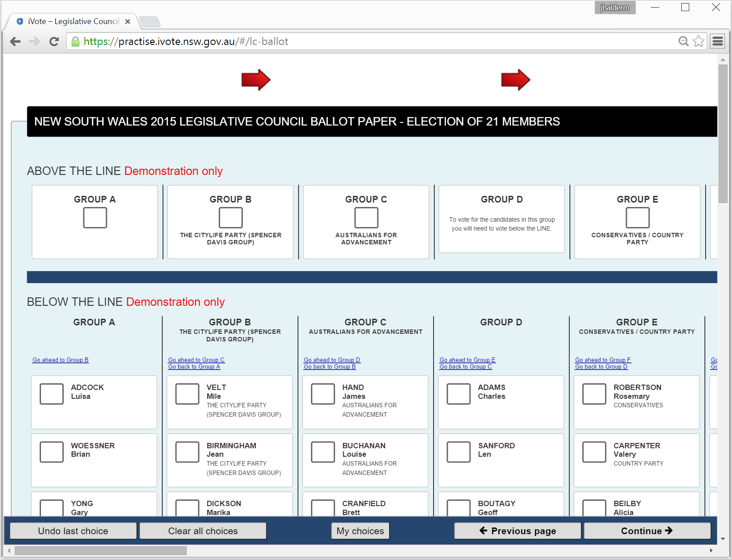The width and height of the screenshot is (732, 560).
Task: Click the browser back arrow icon
Action: coord(15,41)
